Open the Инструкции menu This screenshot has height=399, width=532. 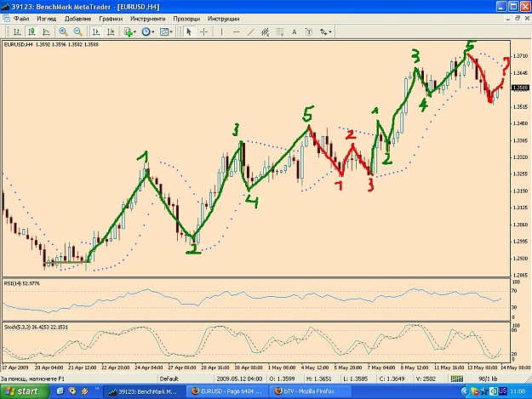[x=224, y=19]
